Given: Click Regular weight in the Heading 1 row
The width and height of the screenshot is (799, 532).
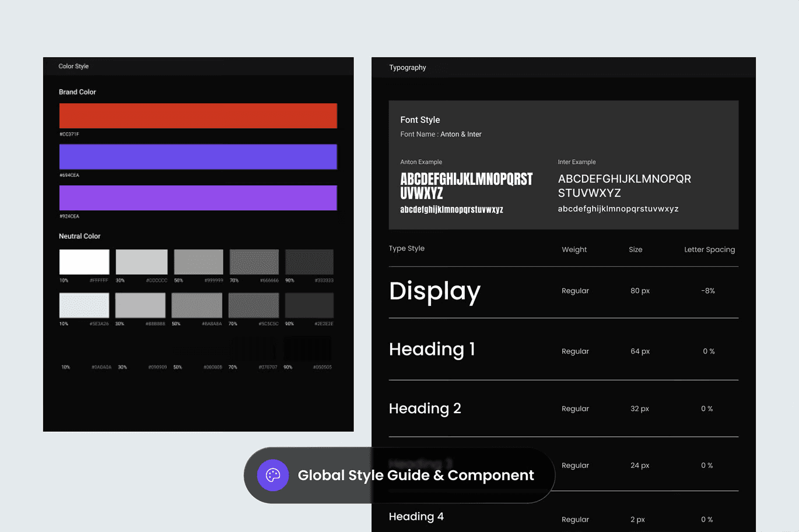Looking at the screenshot, I should pyautogui.click(x=575, y=351).
